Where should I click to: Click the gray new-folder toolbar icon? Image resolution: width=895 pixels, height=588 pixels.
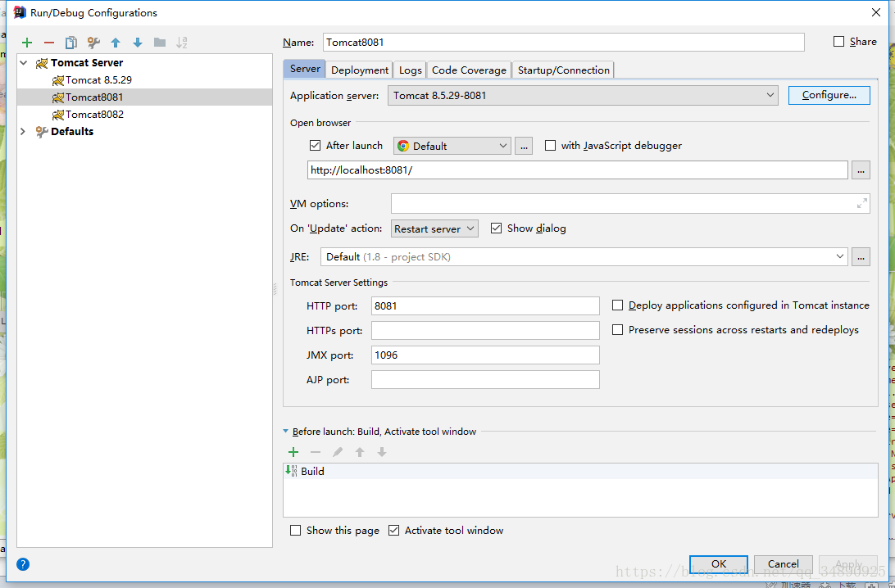pyautogui.click(x=160, y=43)
